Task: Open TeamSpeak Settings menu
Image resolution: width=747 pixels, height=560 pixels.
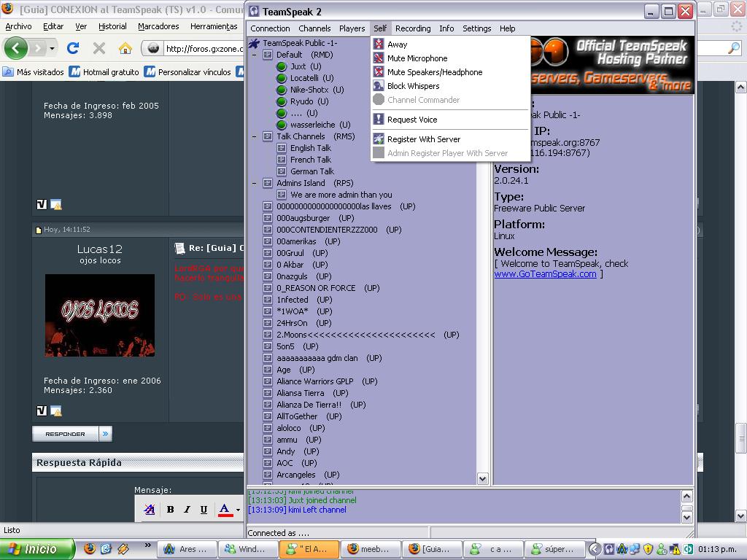Action: point(477,28)
